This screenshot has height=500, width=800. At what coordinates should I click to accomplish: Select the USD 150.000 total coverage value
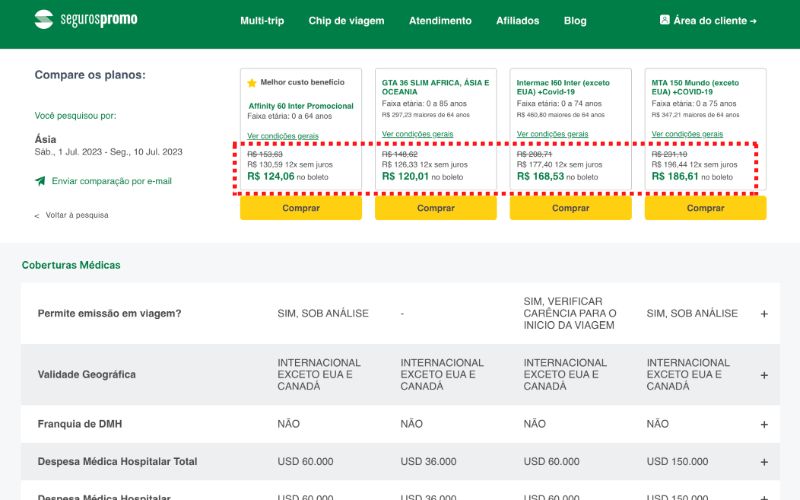[677, 462]
